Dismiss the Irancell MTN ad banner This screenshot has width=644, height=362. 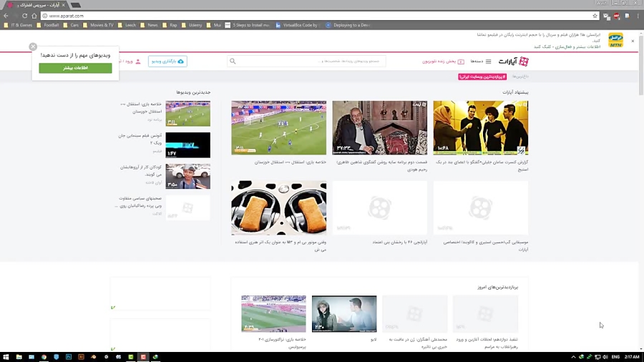click(x=633, y=41)
